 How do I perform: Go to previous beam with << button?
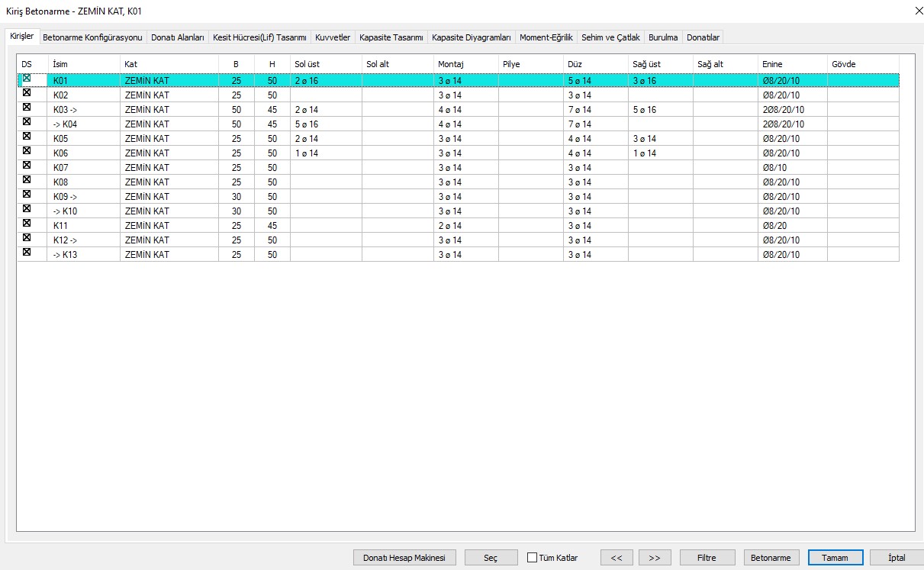(x=616, y=558)
